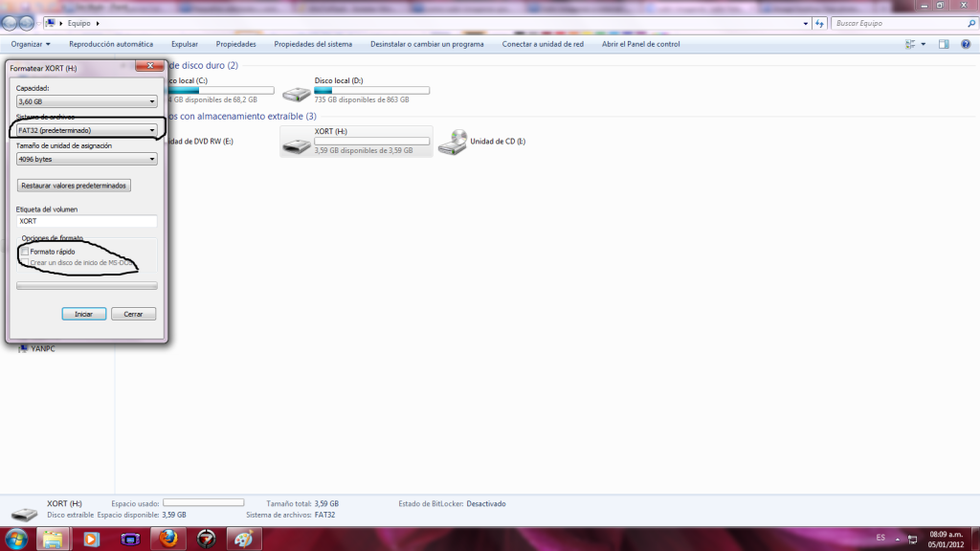Close the Formatear XORT (H:) dialog
The image size is (980, 551).
(149, 66)
